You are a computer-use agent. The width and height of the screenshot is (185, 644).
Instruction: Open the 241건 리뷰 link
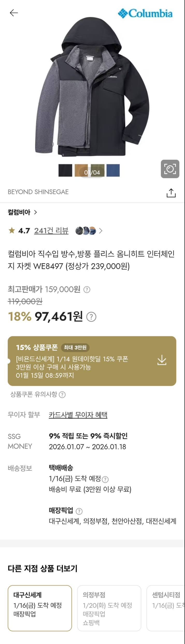click(x=51, y=231)
